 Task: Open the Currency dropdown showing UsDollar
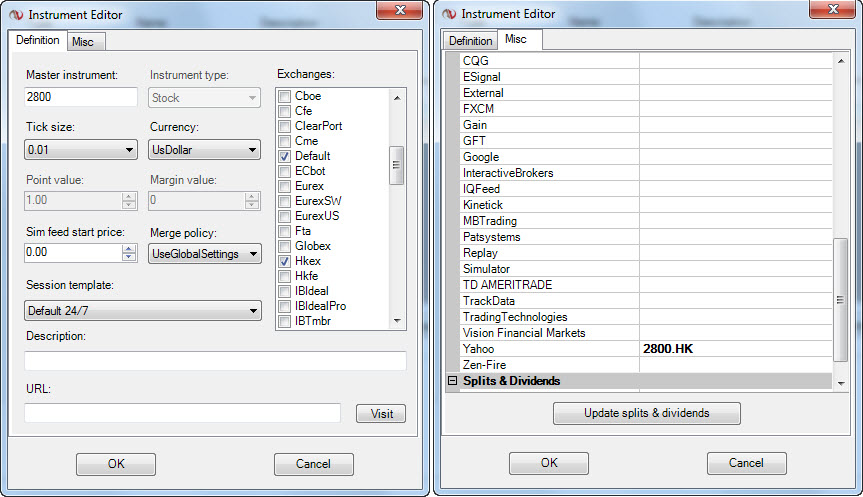coord(204,150)
